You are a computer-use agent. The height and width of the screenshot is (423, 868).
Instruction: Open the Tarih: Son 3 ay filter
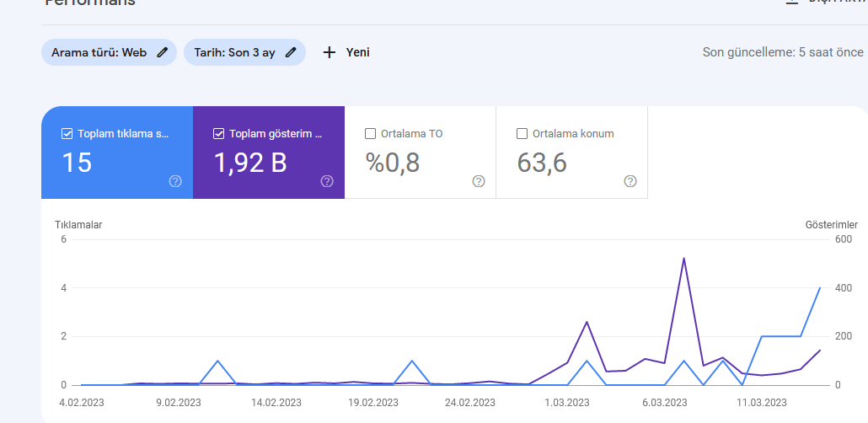(x=244, y=52)
